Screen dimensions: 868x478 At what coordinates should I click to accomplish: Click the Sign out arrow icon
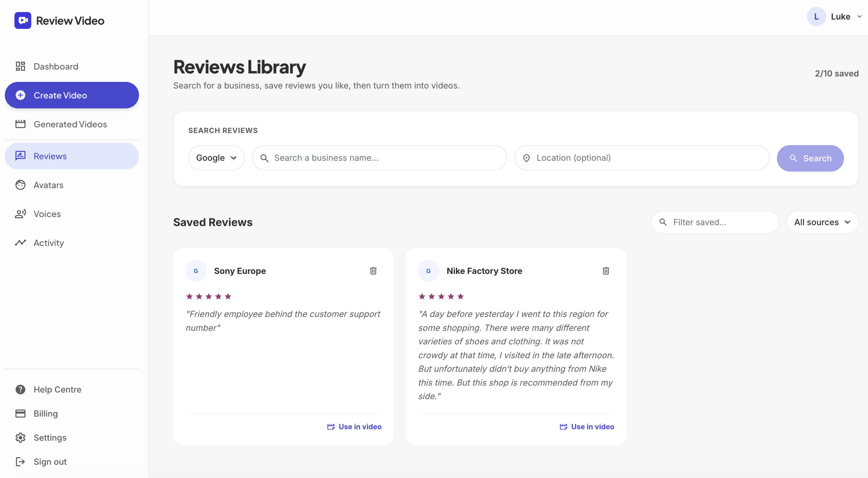click(20, 462)
